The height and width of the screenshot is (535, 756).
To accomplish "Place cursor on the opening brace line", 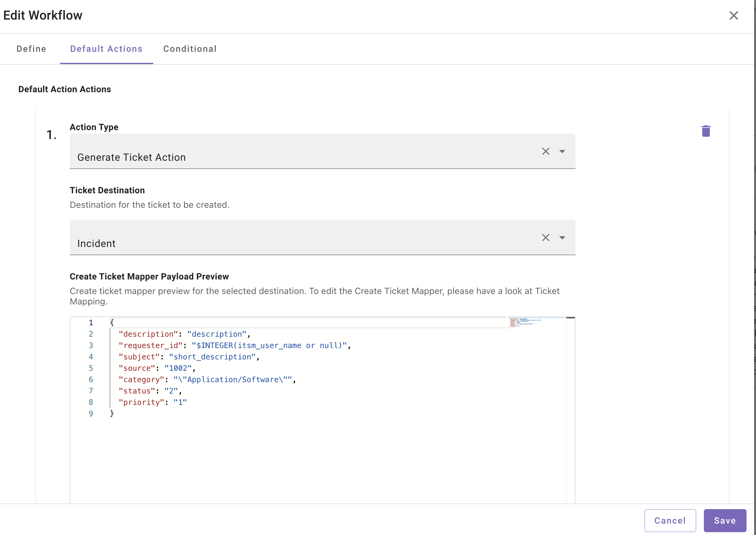I will [x=112, y=322].
